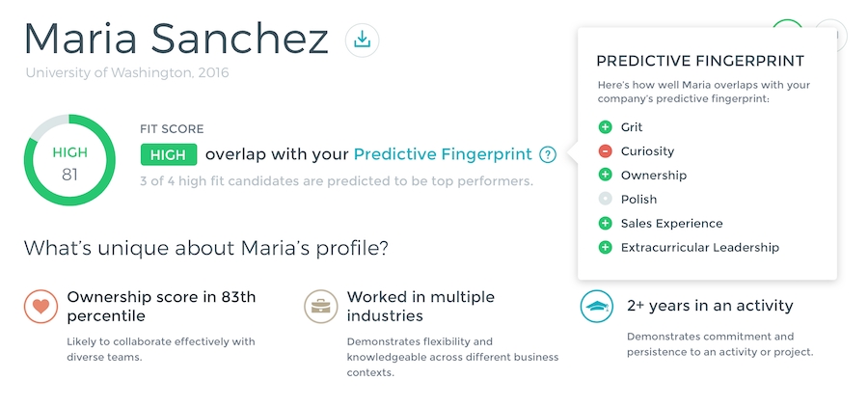Click the download icon beside Maria Sanchez

coord(362,40)
